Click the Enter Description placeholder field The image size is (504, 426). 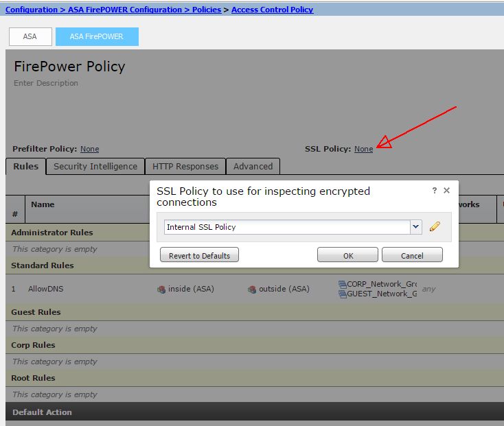[x=45, y=83]
